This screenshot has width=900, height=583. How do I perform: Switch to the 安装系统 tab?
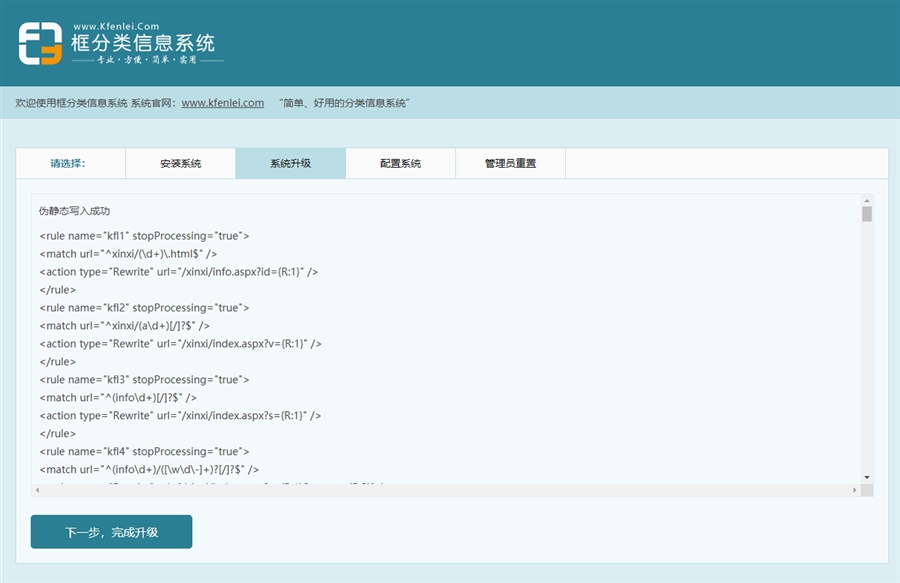click(180, 163)
